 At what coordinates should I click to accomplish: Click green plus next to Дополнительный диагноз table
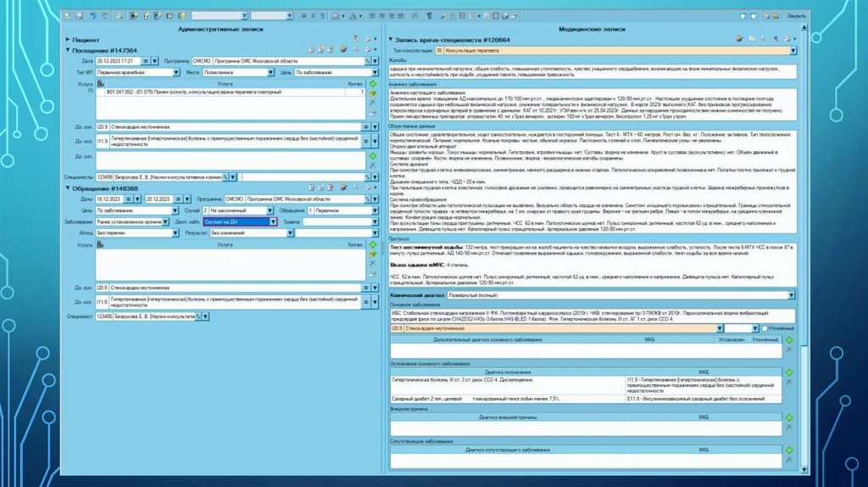pos(789,339)
